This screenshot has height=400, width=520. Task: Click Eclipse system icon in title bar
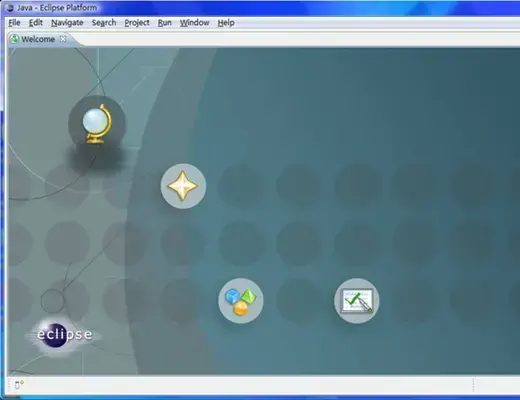[x=10, y=8]
